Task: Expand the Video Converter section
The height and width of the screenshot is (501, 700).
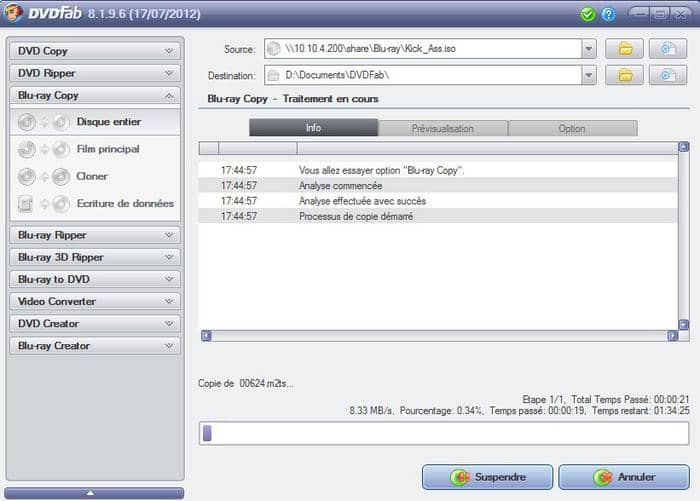Action: [x=95, y=301]
